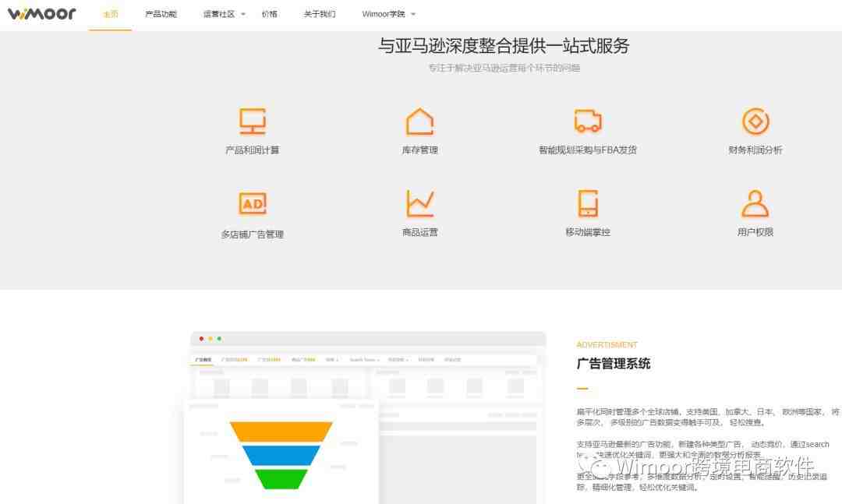842x504 pixels.
Task: Click the 商品运营 label text
Action: pos(420,232)
